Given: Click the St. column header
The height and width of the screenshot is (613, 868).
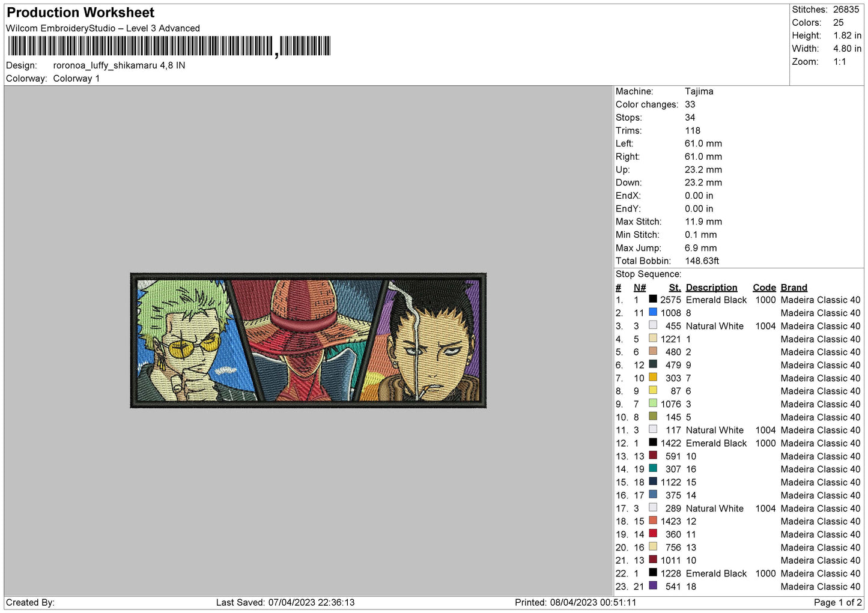Looking at the screenshot, I should coord(675,288).
